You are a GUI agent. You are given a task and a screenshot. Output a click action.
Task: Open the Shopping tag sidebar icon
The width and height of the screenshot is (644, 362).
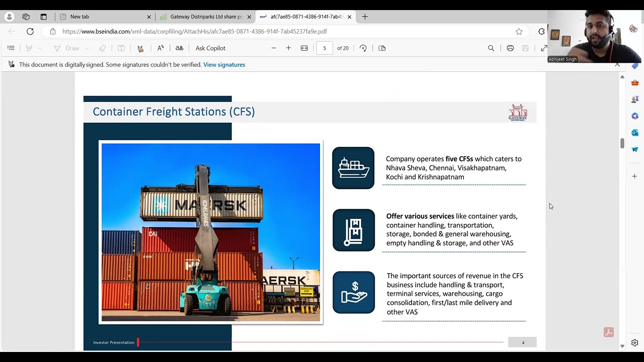(x=635, y=66)
